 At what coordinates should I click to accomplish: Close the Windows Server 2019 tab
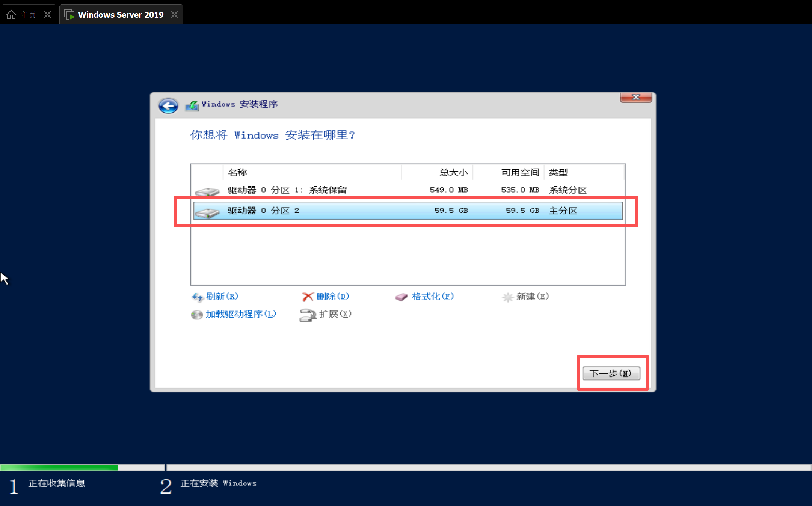[x=174, y=15]
